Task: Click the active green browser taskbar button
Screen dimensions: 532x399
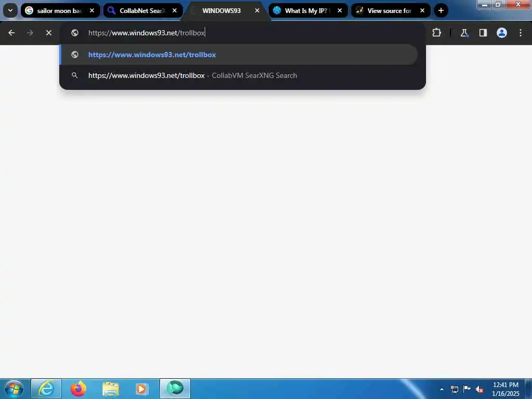Action: tap(175, 389)
